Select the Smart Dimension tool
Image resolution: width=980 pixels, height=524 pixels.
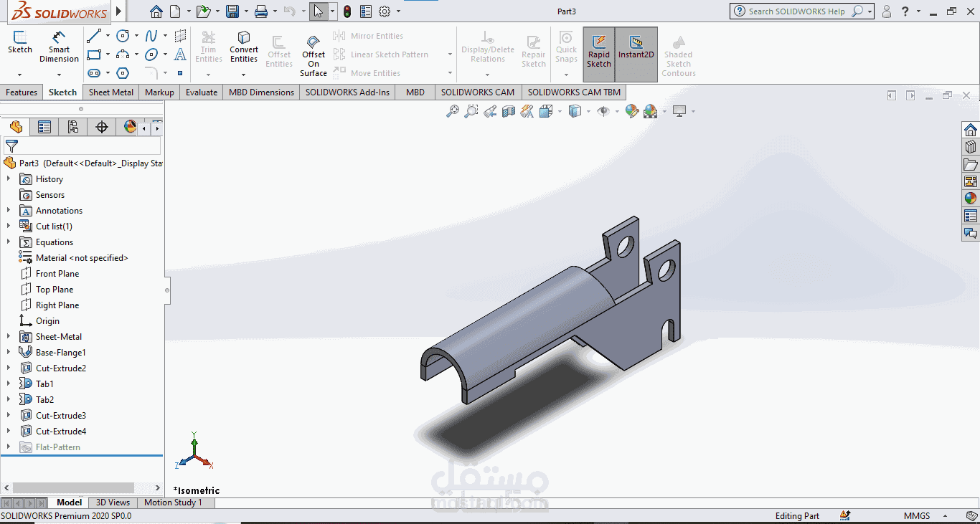[59, 47]
